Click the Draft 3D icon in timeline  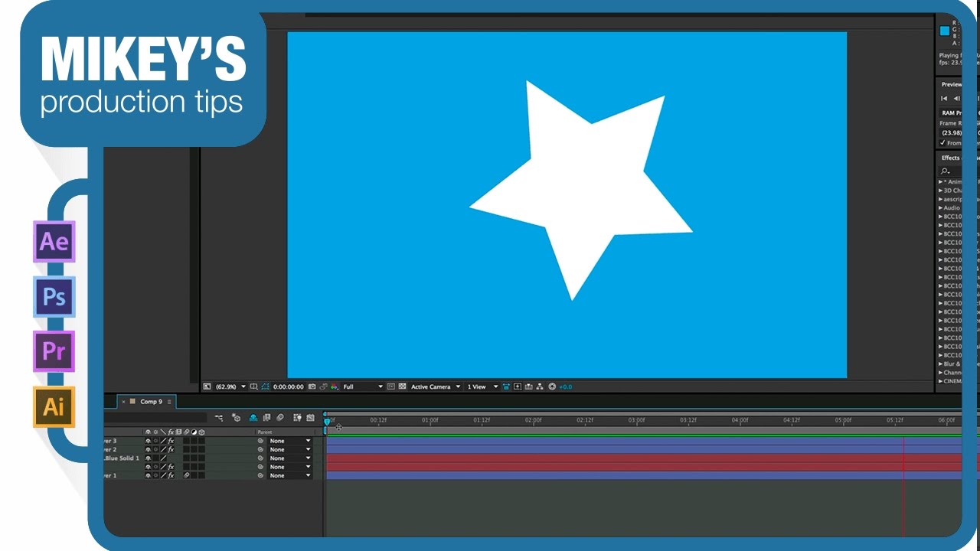click(x=236, y=418)
